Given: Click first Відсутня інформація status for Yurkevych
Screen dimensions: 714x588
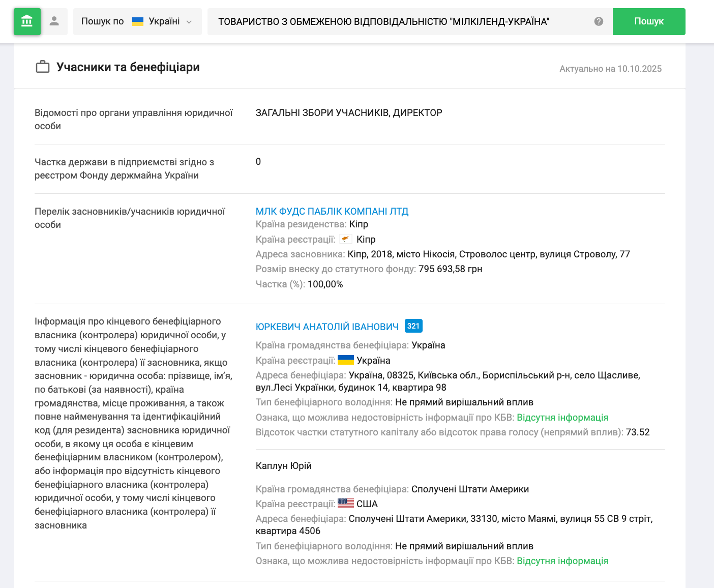Looking at the screenshot, I should tap(562, 418).
